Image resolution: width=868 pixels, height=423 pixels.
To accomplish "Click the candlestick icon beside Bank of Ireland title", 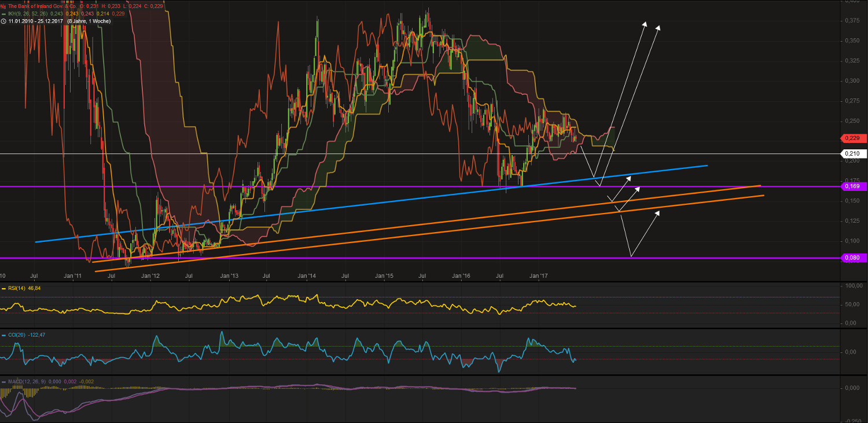I will click(x=3, y=6).
